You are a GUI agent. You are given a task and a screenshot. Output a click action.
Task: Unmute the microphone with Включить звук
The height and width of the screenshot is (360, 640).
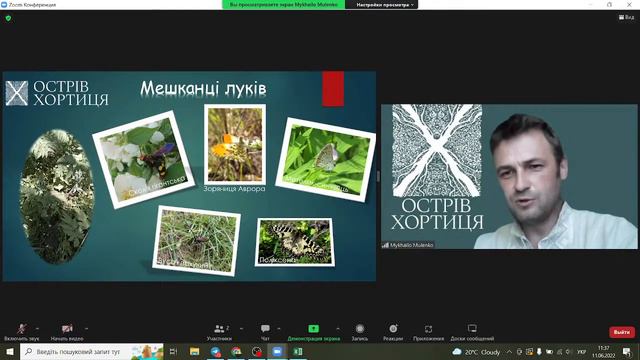click(x=22, y=332)
